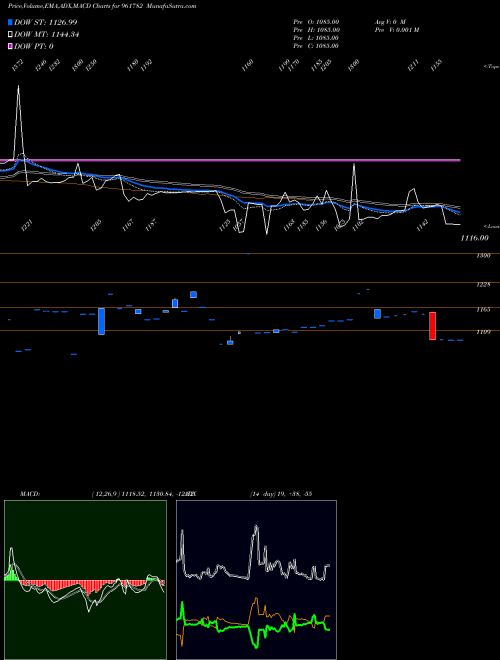Click the magenta horizontal DOW PT line
This screenshot has width=500, height=660.
(230, 160)
